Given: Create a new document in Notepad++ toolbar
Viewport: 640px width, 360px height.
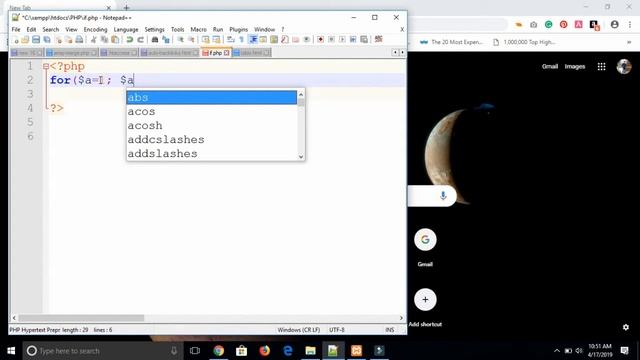Looking at the screenshot, I should [15, 40].
